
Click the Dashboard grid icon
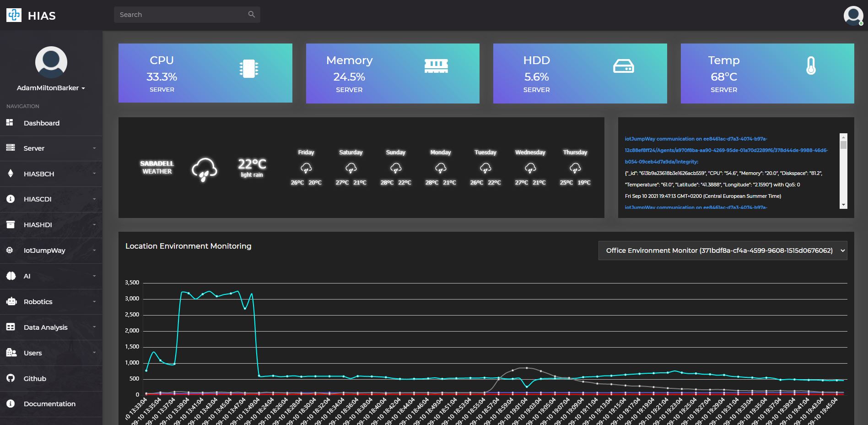10,122
